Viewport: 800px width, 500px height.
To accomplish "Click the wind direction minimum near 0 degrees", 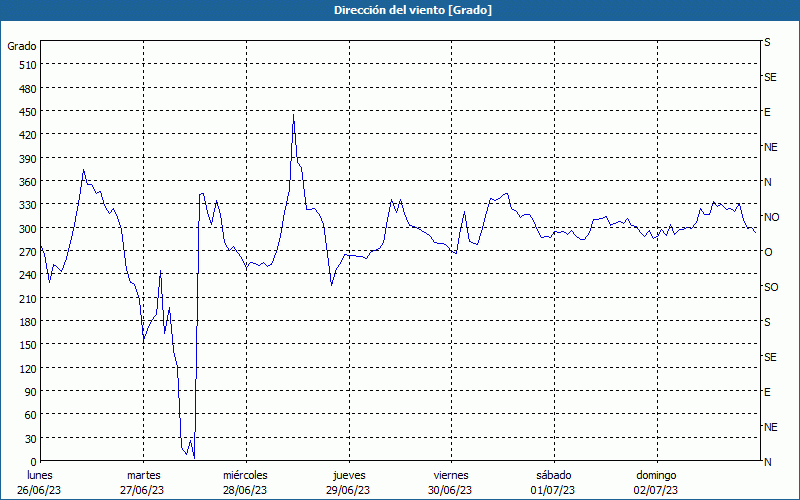I will [194, 458].
